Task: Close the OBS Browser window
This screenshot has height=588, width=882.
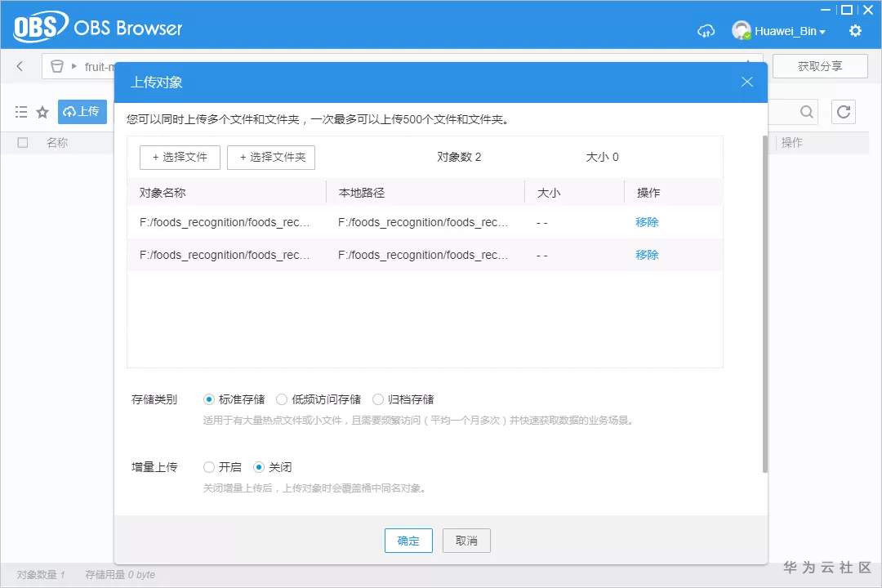Action: point(868,10)
